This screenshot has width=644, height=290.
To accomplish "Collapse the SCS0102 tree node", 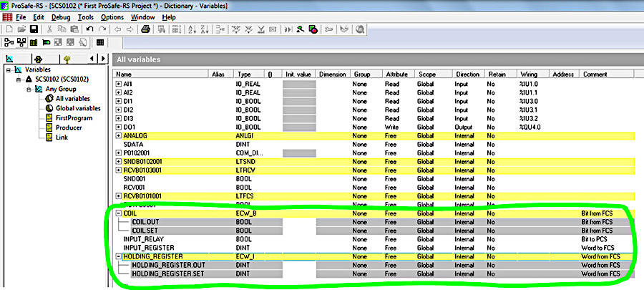I will (19, 79).
